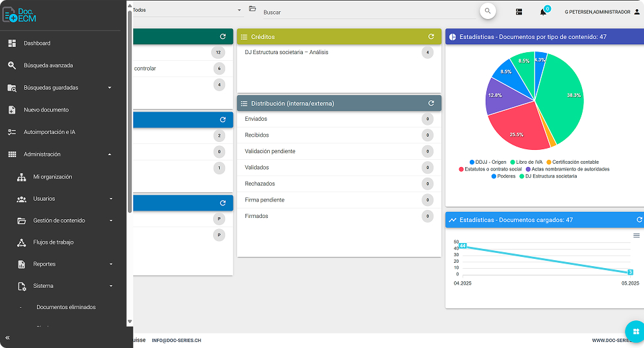Collapse the sidebar with double chevron

coord(7,337)
